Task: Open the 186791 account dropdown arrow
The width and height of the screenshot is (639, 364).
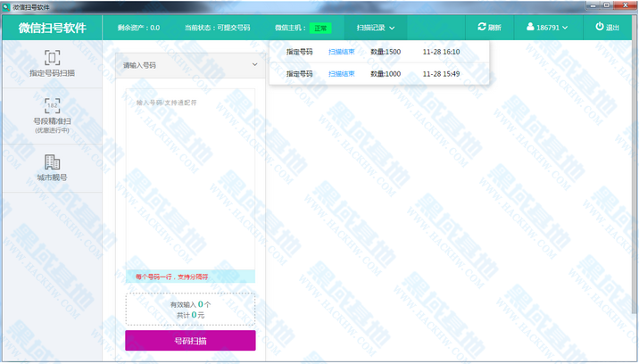Action: [565, 28]
